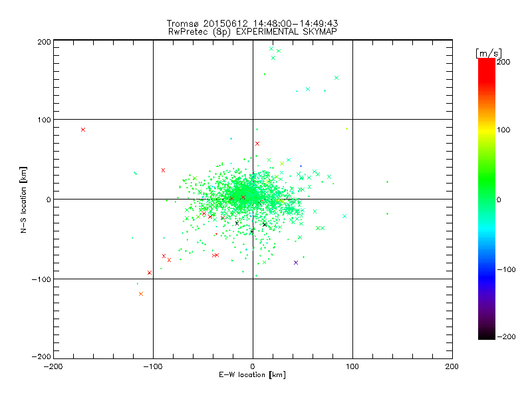
Task: Click the '[m/s]' colorbar unit label
Action: (488, 53)
